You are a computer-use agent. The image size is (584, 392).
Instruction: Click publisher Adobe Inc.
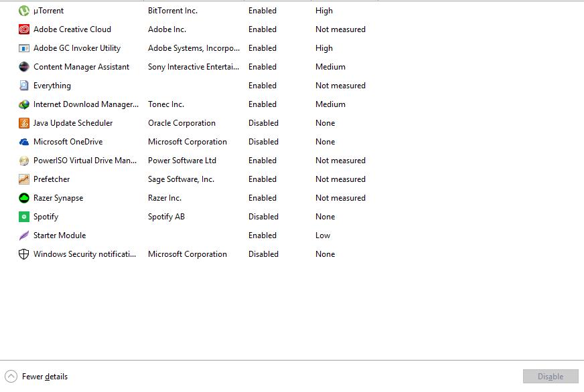coord(167,29)
